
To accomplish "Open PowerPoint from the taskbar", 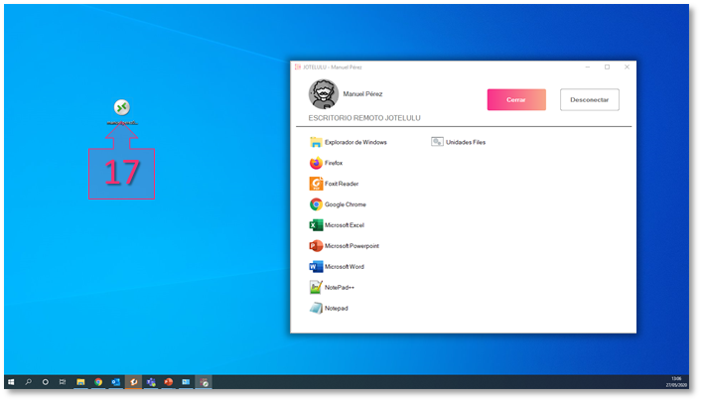I will [x=168, y=382].
